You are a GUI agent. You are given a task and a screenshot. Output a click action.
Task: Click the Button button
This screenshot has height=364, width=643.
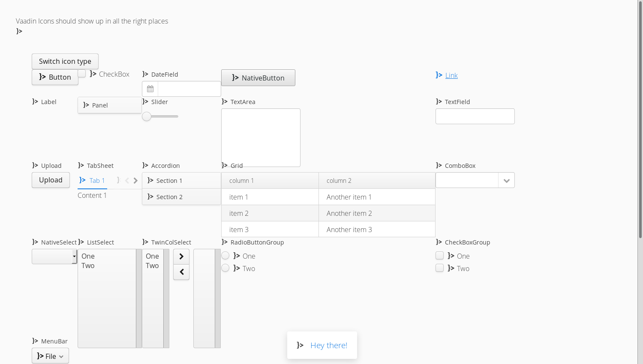pos(55,77)
